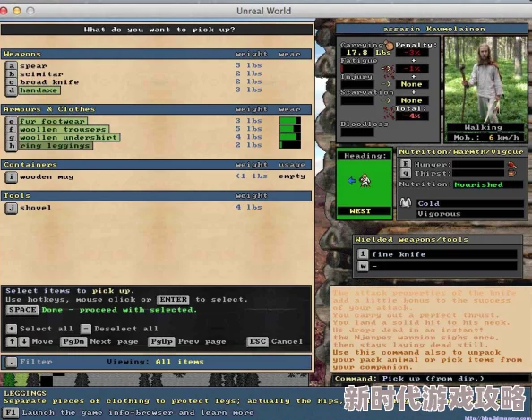Select the spear with hotkey a
The image size is (532, 420).
point(12,65)
